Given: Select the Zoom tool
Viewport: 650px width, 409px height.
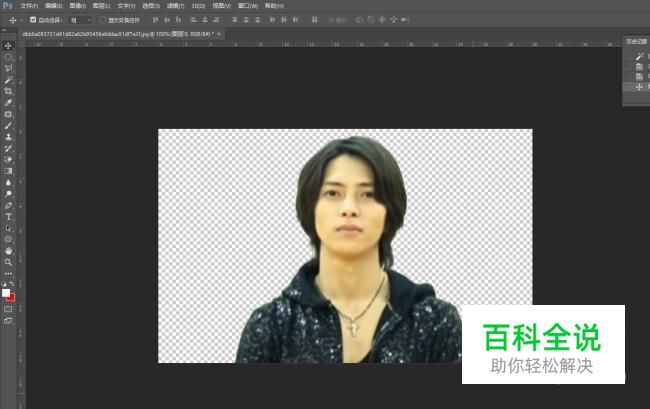Looking at the screenshot, I should 8,262.
